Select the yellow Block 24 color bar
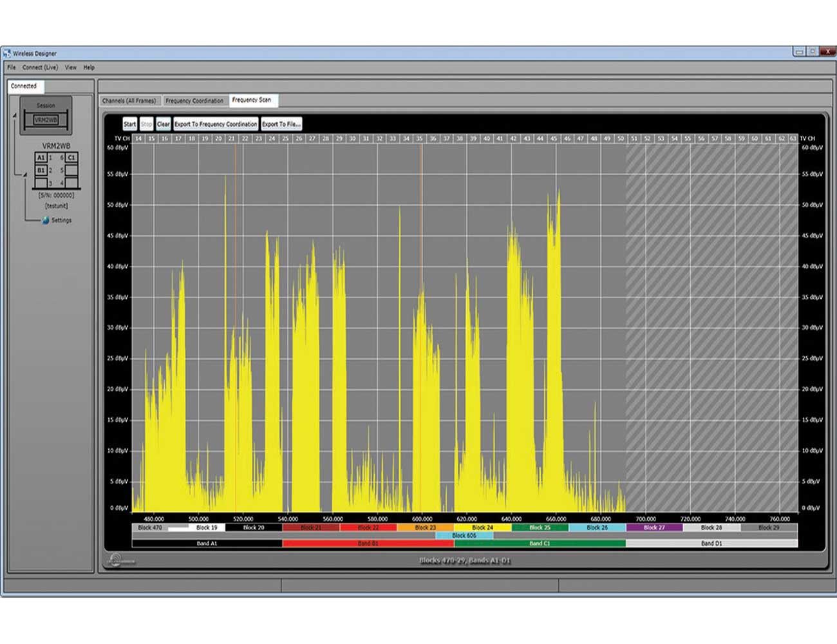The height and width of the screenshot is (644, 837). 483,527
